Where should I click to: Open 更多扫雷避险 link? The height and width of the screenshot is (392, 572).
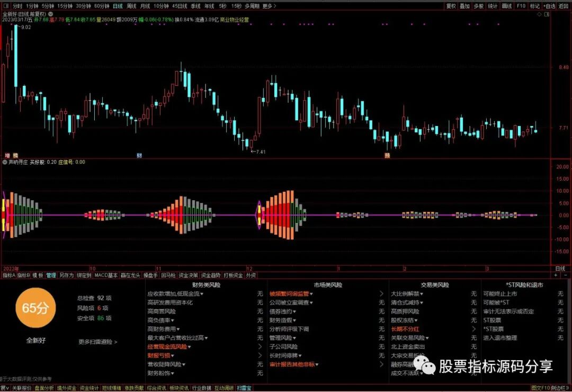point(98,342)
